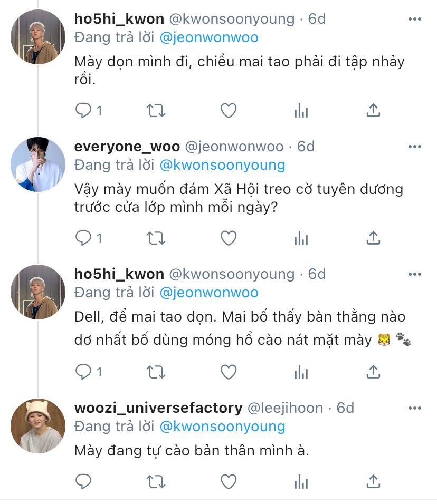This screenshot has height=504, width=437.
Task: Share the everyone_woo tweet
Action: (x=373, y=239)
